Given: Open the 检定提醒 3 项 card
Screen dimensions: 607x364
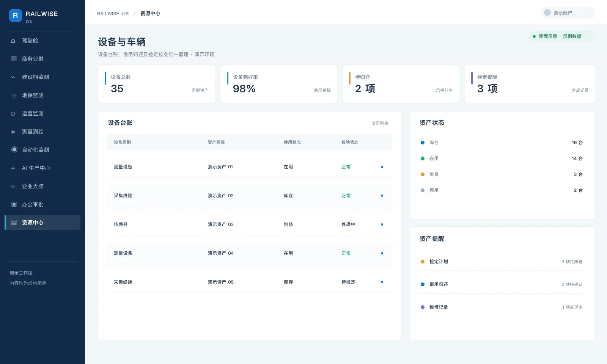Looking at the screenshot, I should click(530, 84).
